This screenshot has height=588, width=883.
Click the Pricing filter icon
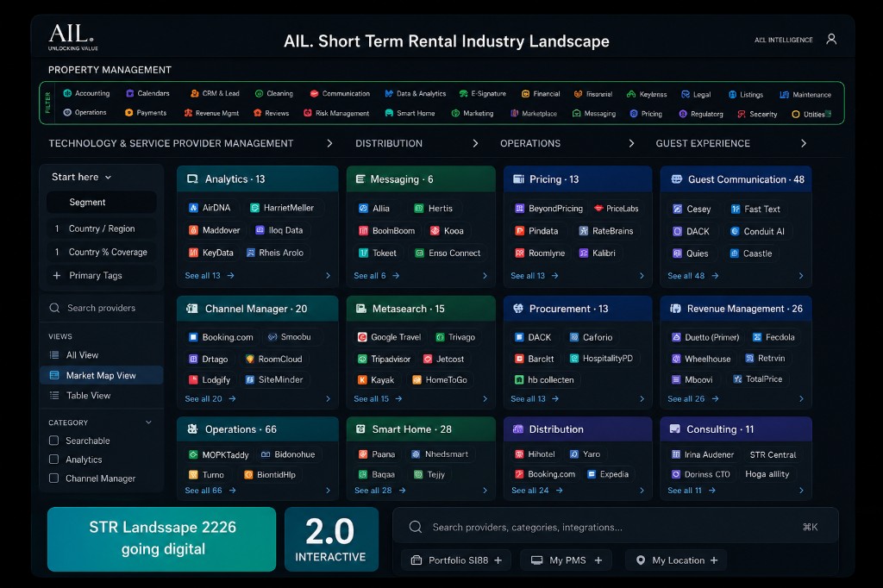pos(634,113)
